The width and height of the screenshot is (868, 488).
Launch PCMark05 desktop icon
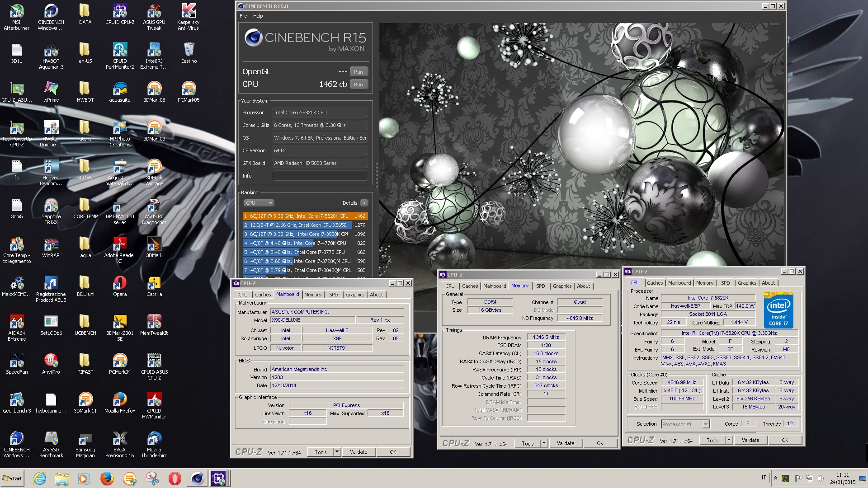[x=189, y=92]
